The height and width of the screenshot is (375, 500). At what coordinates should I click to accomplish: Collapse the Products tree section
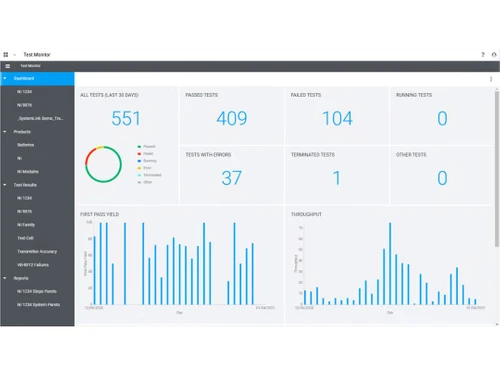pyautogui.click(x=5, y=132)
